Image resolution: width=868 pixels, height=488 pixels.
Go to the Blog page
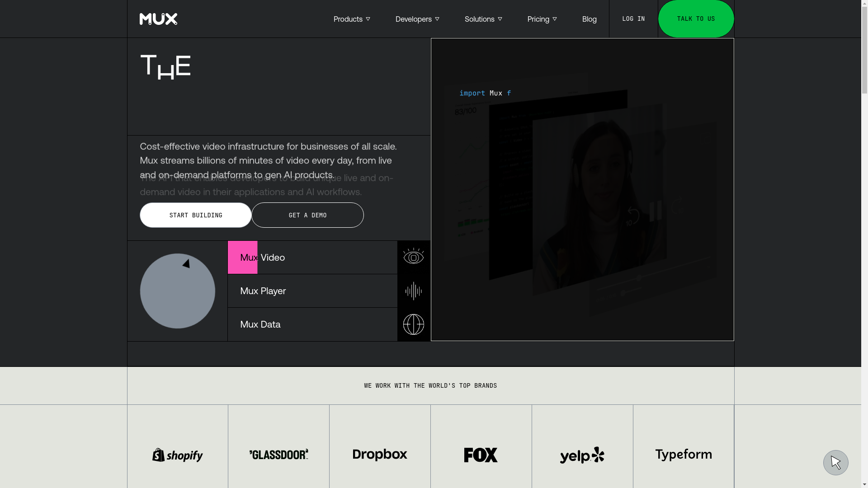pyautogui.click(x=589, y=19)
